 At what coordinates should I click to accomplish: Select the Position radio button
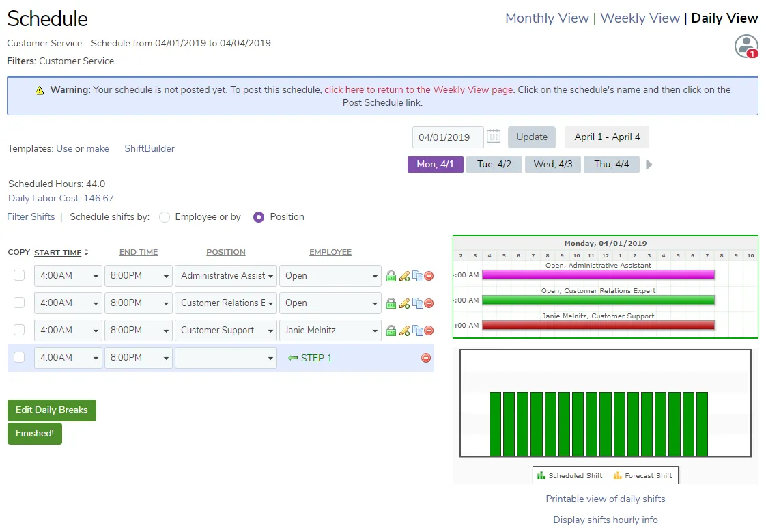tap(259, 217)
